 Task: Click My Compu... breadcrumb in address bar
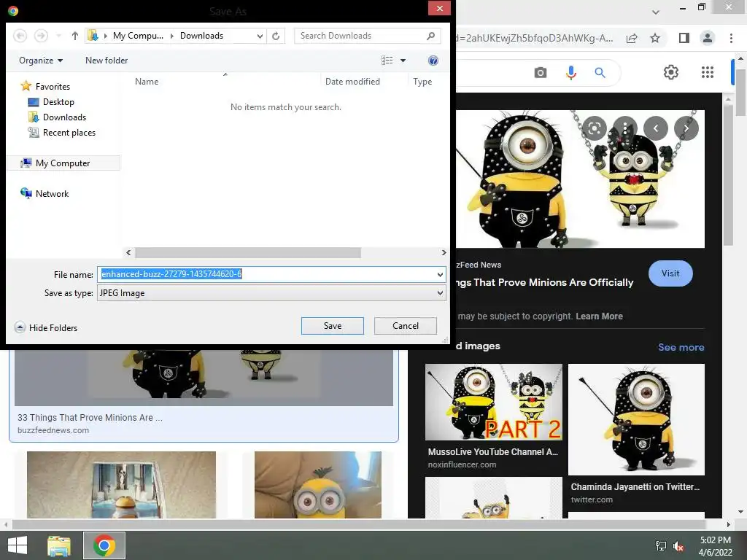point(138,36)
